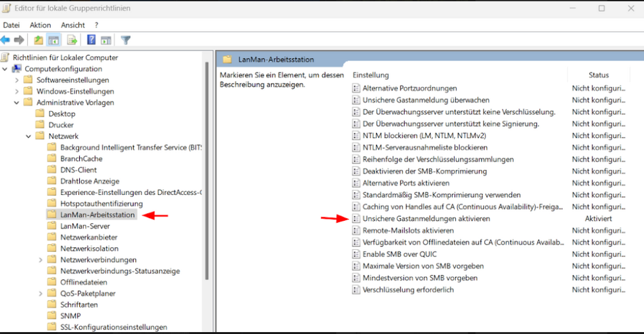This screenshot has width=644, height=334.
Task: Select the Hotspotauthentifizierung tree folder
Action: click(x=102, y=203)
